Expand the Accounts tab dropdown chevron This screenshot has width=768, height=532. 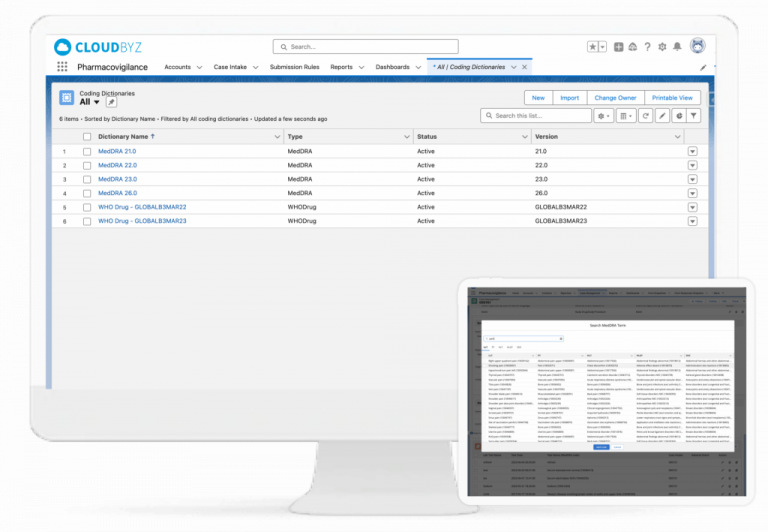coord(199,68)
